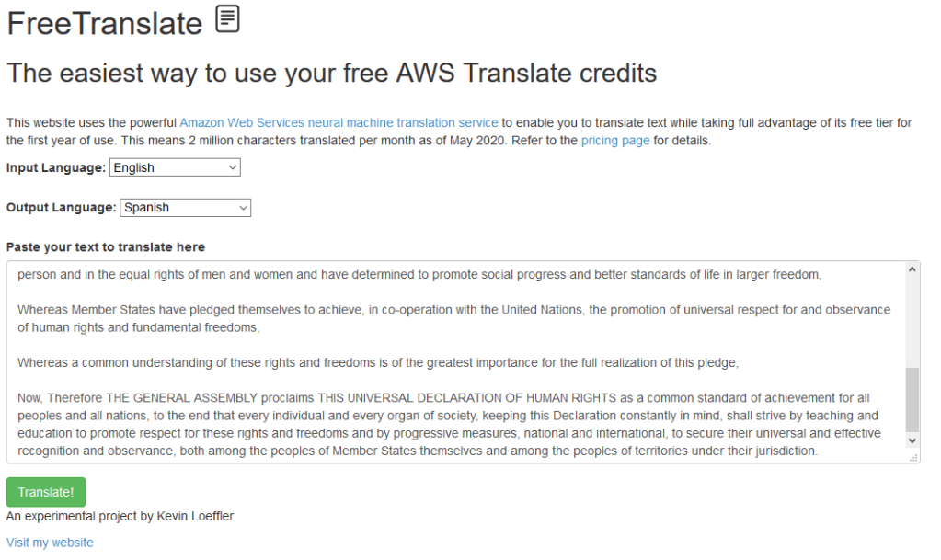Image resolution: width=941 pixels, height=560 pixels.
Task: Click the document icon beside FreeTranslate title
Action: pyautogui.click(x=227, y=19)
